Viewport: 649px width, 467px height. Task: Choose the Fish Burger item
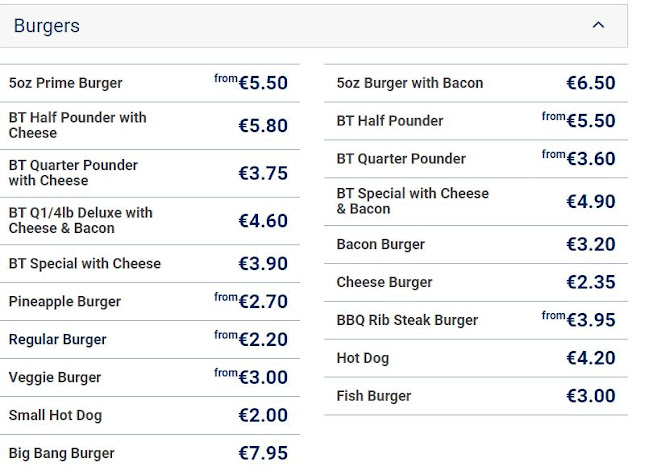(374, 397)
